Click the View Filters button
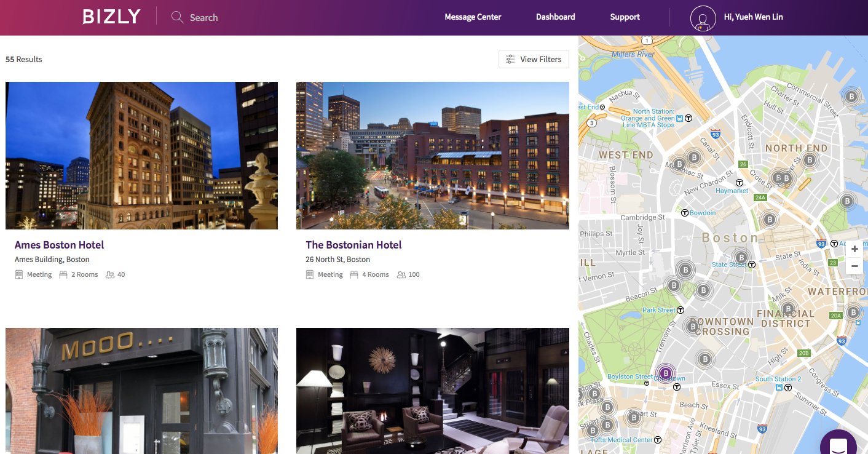 (x=534, y=58)
